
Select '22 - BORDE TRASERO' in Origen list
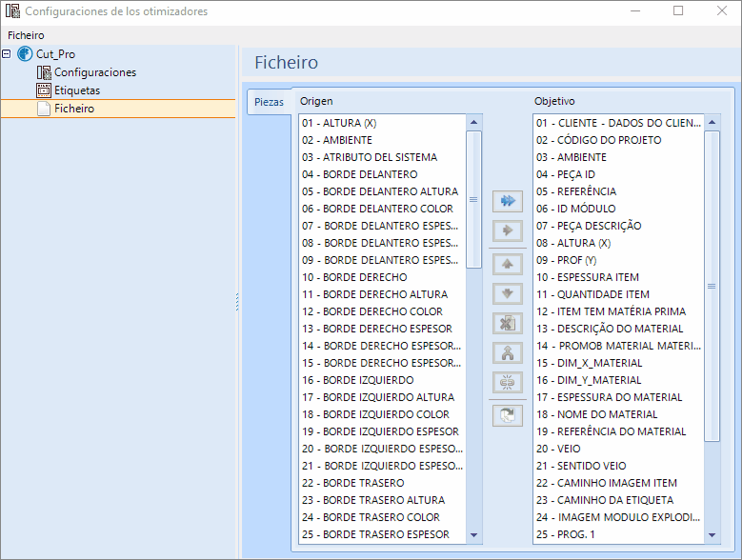pos(352,483)
